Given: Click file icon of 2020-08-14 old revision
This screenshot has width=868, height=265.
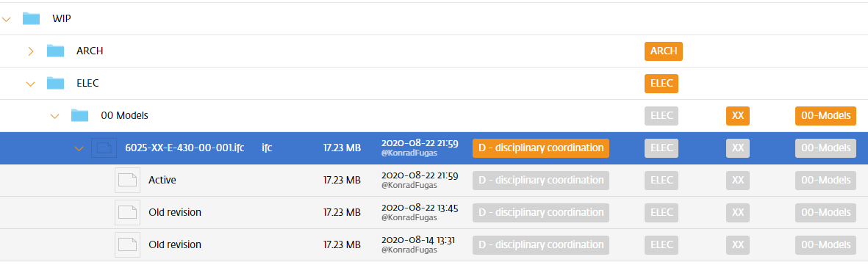Looking at the screenshot, I should 127,244.
